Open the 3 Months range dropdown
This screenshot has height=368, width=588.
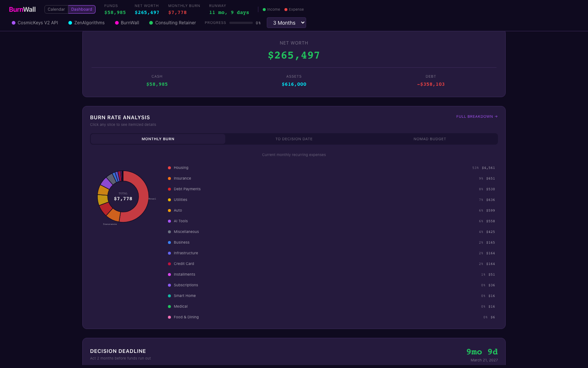[286, 23]
